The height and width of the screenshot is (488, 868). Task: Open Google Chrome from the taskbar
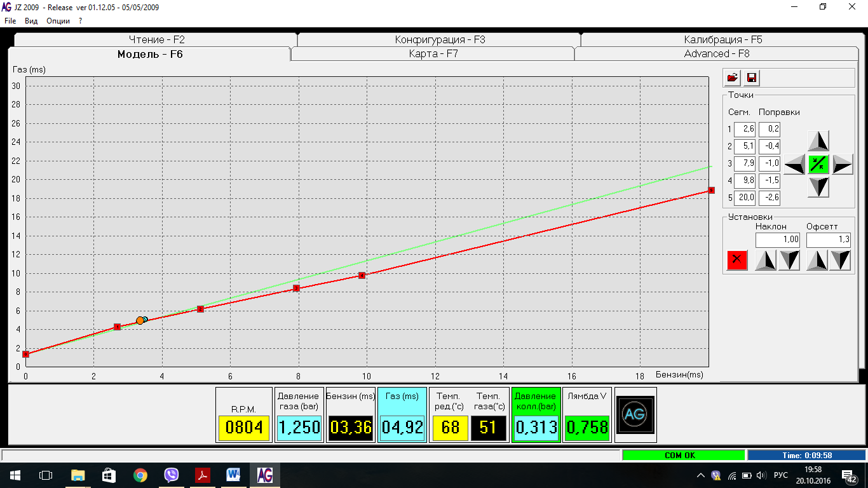pyautogui.click(x=140, y=475)
